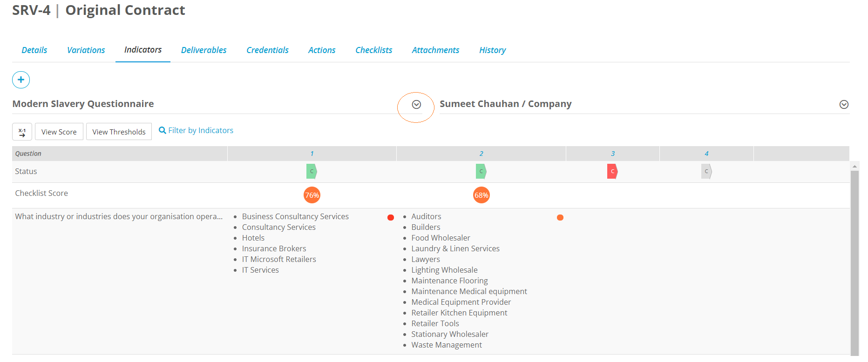Screen dimensions: 868x362
Task: Click green status flag in column 1
Action: [x=312, y=171]
